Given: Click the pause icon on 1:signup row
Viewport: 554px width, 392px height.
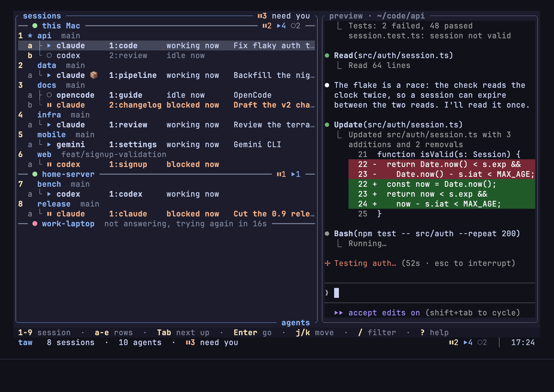Looking at the screenshot, I should 49,164.
